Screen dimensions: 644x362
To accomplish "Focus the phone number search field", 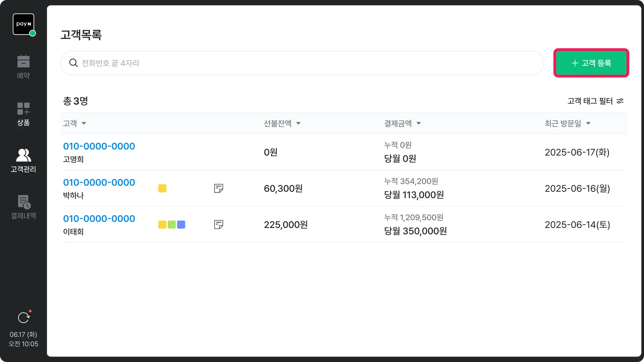I will coord(302,63).
